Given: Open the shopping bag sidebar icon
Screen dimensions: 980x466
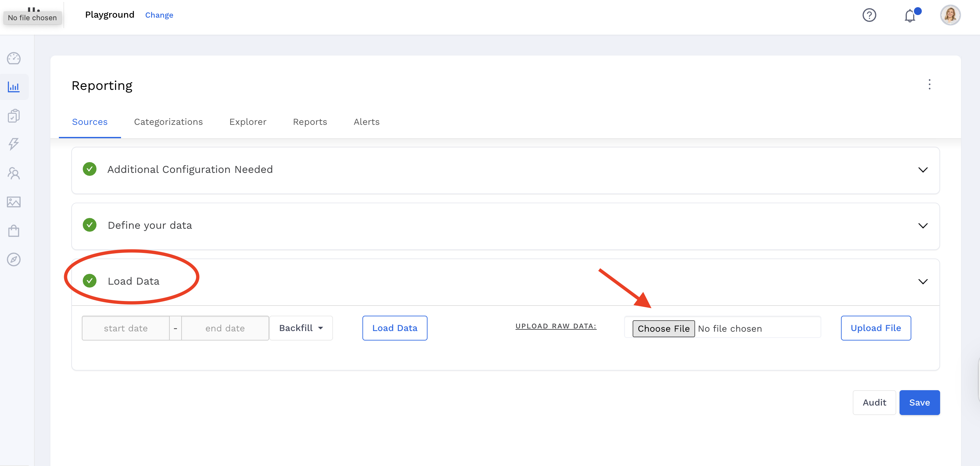Looking at the screenshot, I should (14, 231).
